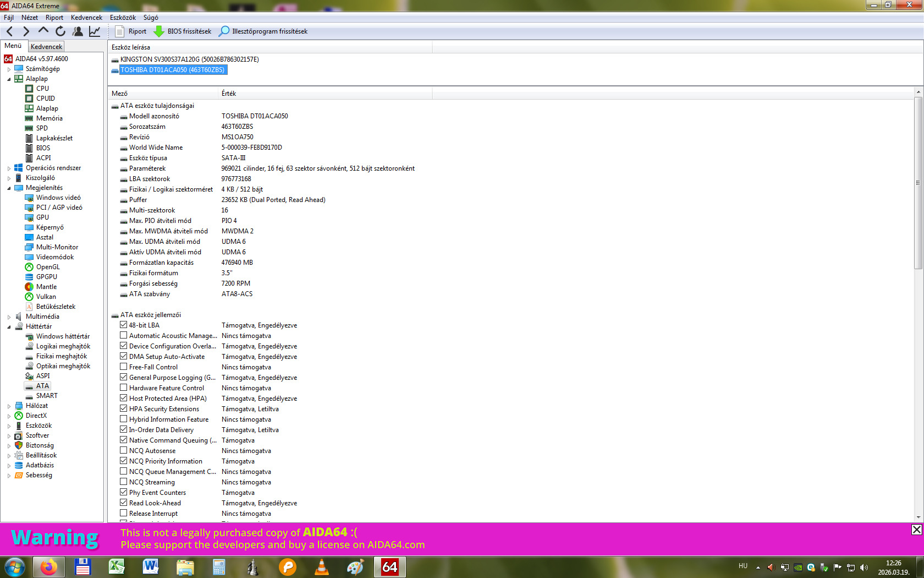
Task: Expand the Hálózat tree node
Action: click(9, 406)
